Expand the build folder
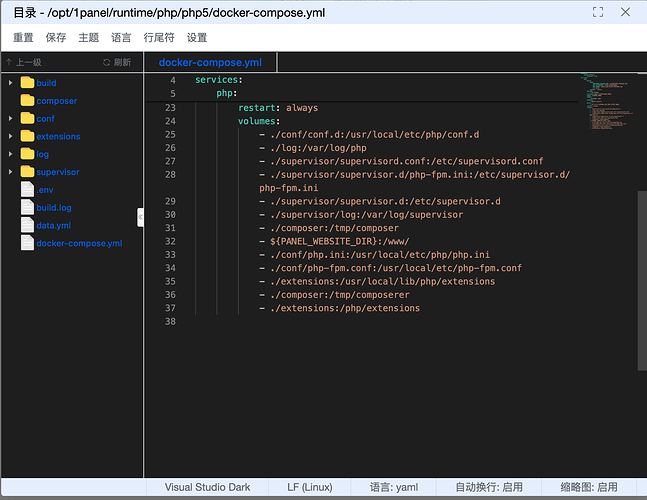The image size is (647, 500). [x=10, y=83]
